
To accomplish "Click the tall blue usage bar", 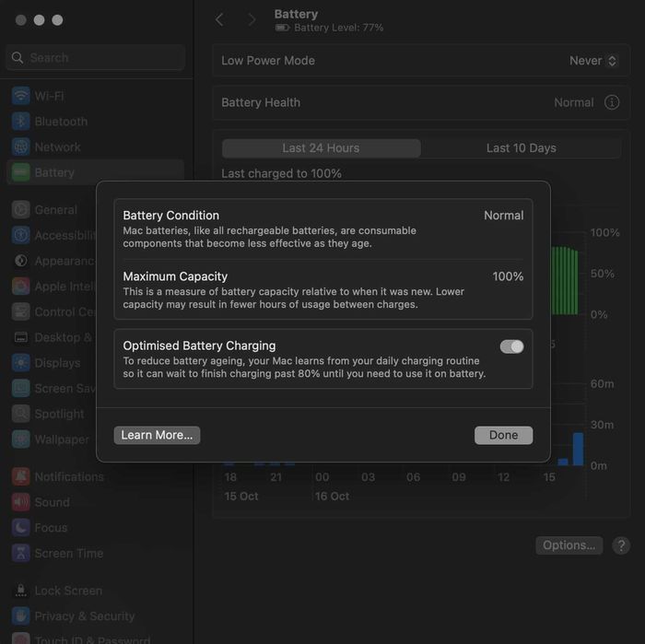I will pyautogui.click(x=578, y=449).
